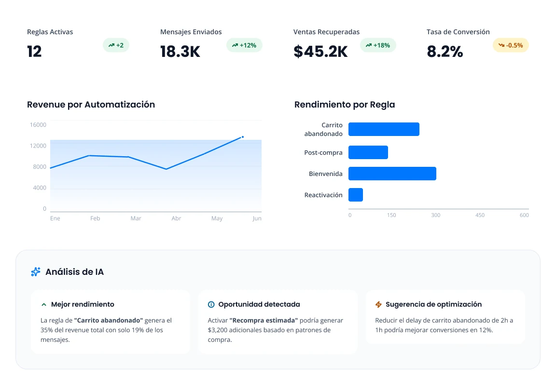
Task: Click the 450 tick label on bar chart axis
Action: 480,216
